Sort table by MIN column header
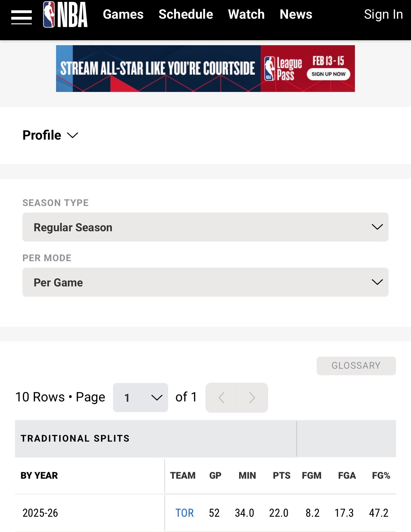 click(247, 476)
